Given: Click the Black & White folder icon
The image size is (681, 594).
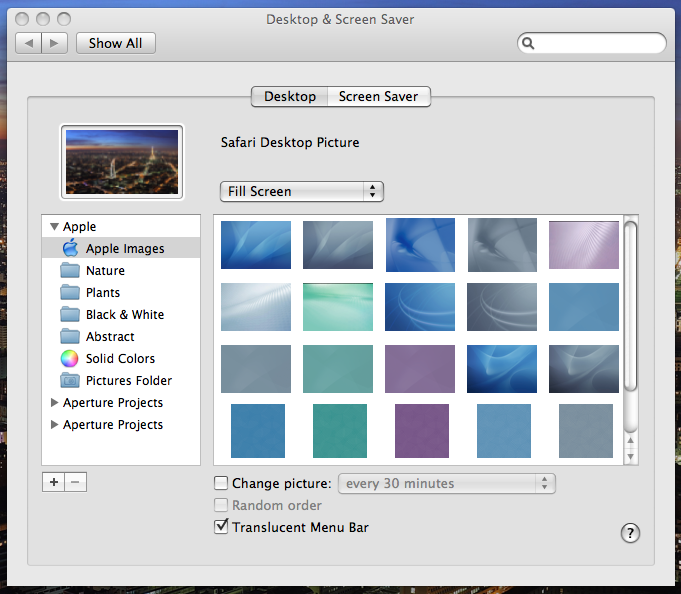Looking at the screenshot, I should click(70, 314).
